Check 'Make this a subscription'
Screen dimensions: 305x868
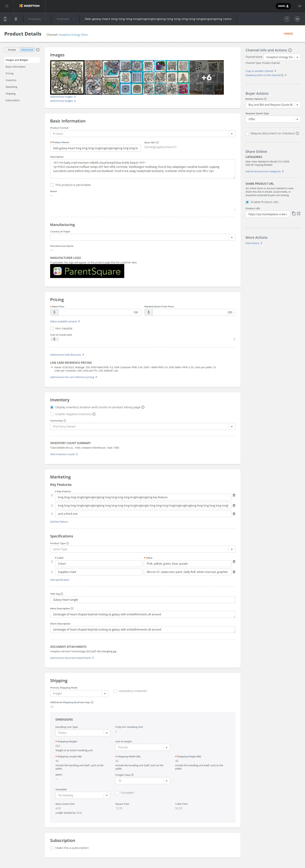[52, 848]
